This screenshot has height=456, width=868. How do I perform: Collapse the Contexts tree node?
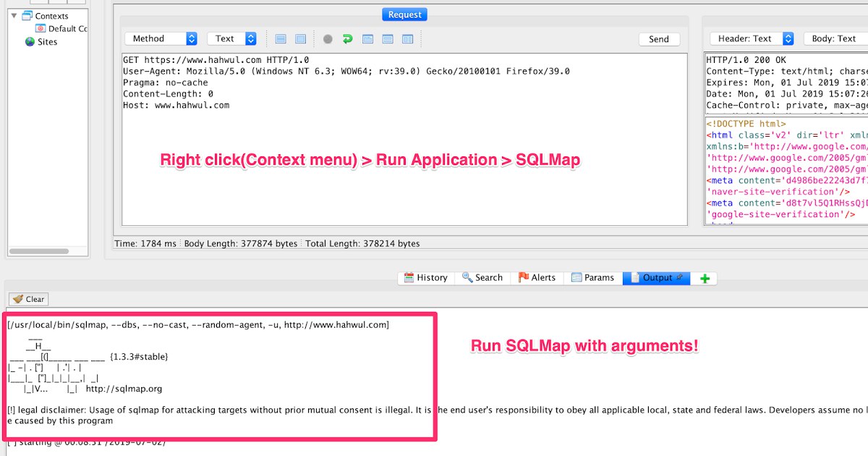(x=14, y=15)
